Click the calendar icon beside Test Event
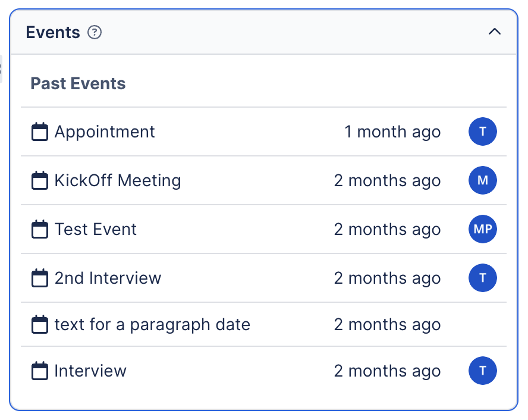The width and height of the screenshot is (528, 420). pos(39,230)
